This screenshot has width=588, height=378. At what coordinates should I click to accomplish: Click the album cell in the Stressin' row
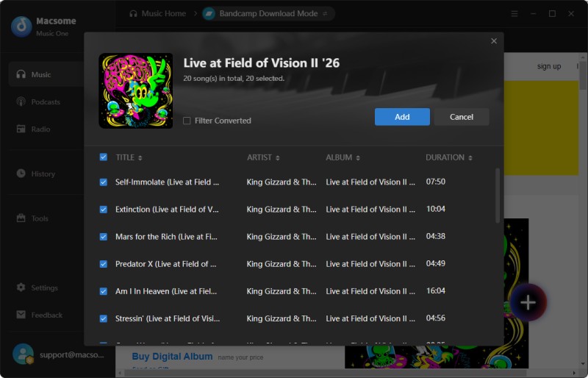(370, 318)
